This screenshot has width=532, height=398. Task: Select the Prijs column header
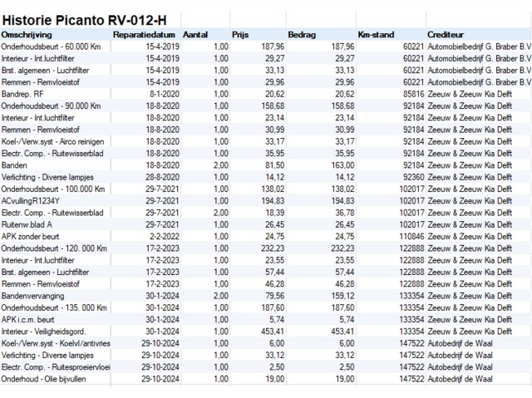(241, 35)
